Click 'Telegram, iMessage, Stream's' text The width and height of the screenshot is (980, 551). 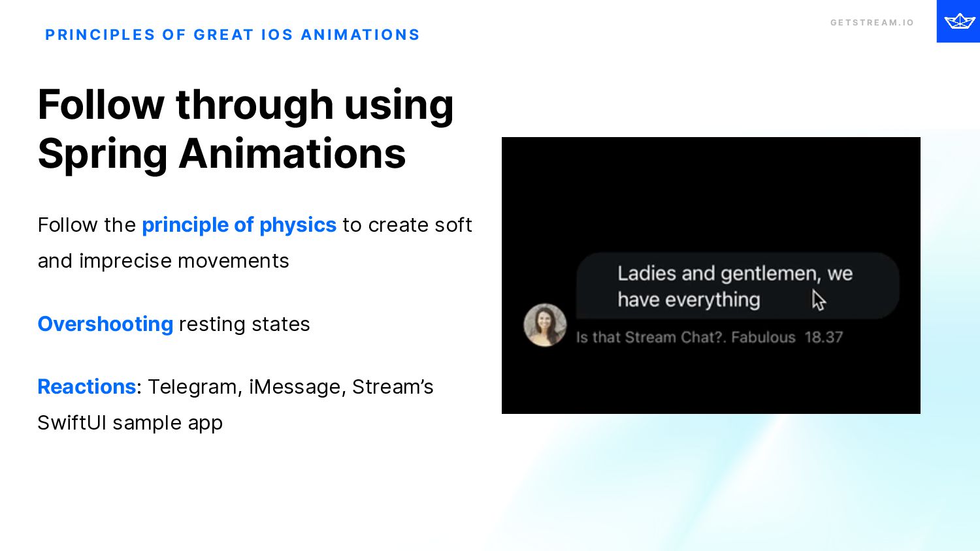(291, 386)
